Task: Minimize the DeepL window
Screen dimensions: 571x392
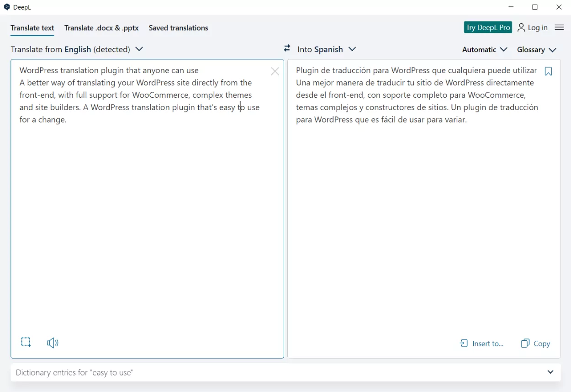Action: [x=511, y=7]
